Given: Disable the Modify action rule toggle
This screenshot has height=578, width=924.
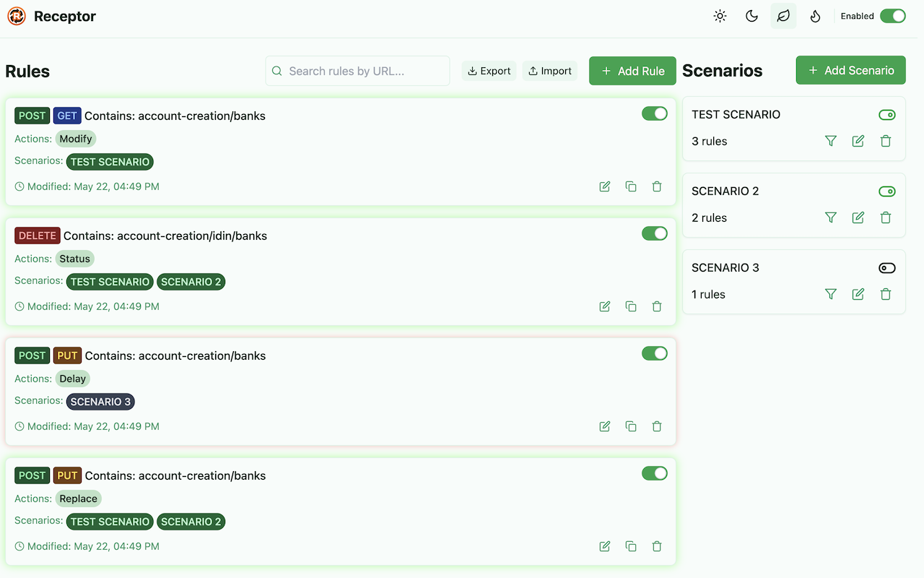Looking at the screenshot, I should point(655,113).
